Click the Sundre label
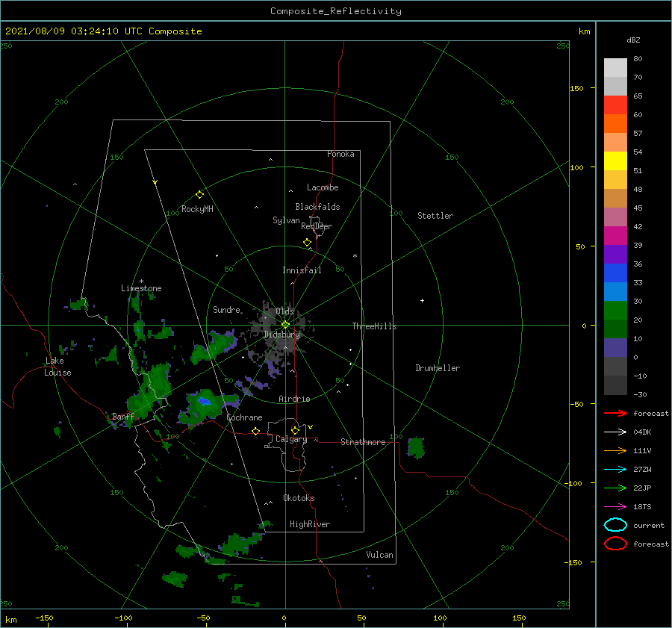The image size is (672, 628). (x=226, y=310)
